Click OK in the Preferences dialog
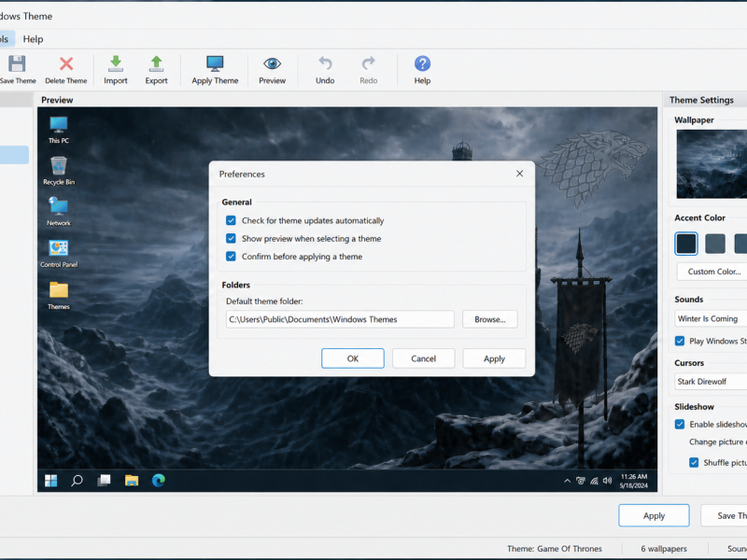This screenshot has width=747, height=560. click(353, 358)
